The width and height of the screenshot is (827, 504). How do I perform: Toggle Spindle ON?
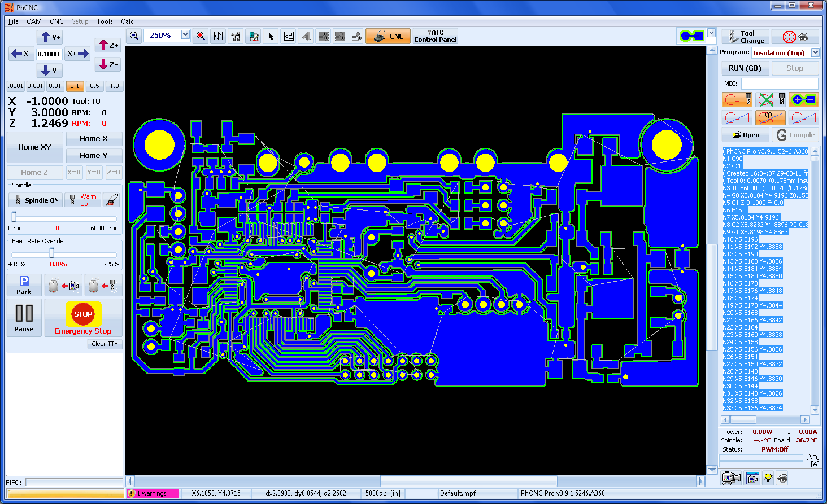(36, 200)
